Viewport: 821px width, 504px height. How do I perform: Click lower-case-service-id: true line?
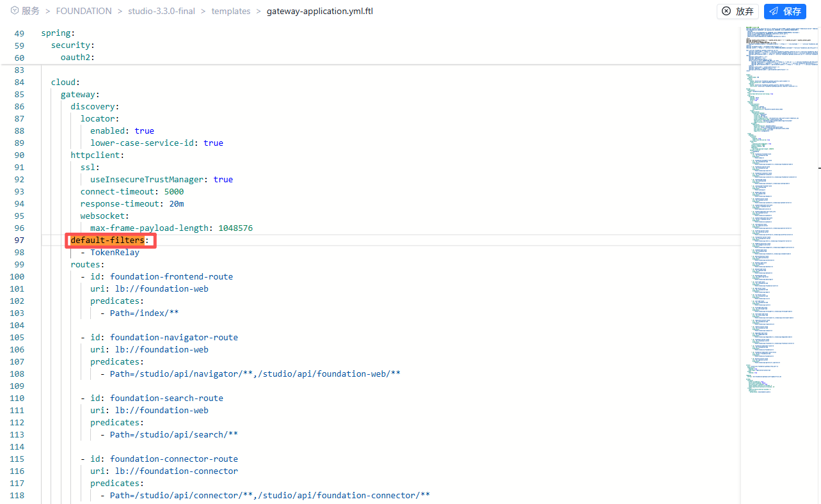157,143
